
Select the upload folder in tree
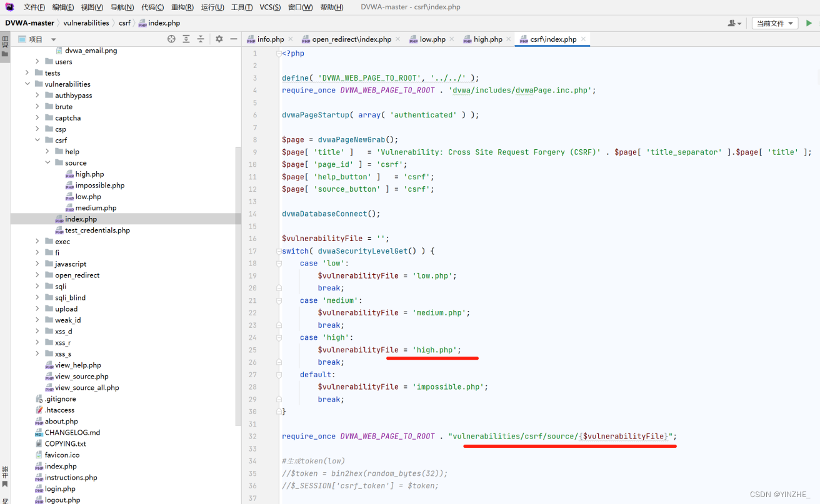pyautogui.click(x=61, y=309)
